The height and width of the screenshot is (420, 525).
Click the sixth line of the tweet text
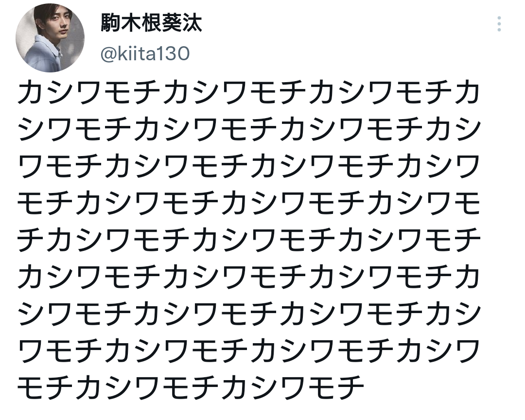248,278
